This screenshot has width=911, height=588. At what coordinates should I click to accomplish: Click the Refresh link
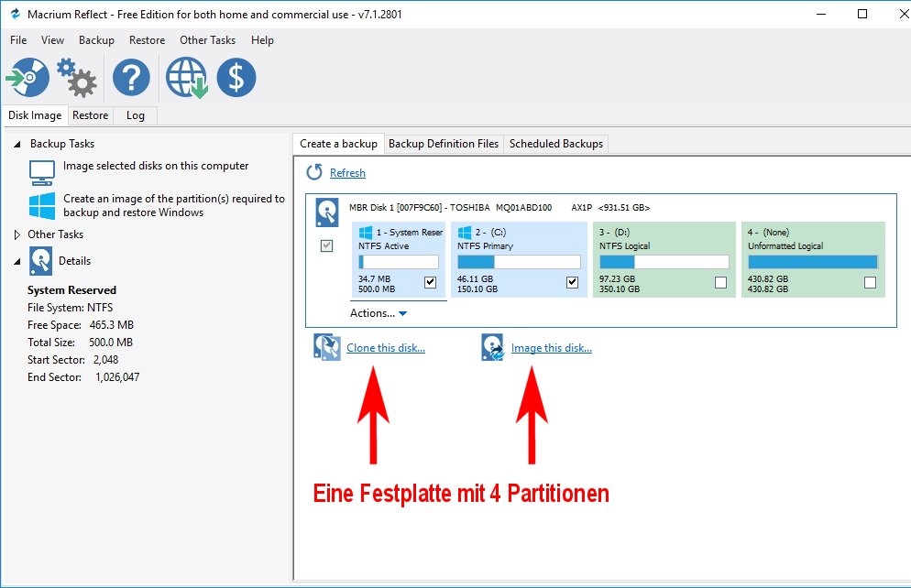pyautogui.click(x=347, y=172)
